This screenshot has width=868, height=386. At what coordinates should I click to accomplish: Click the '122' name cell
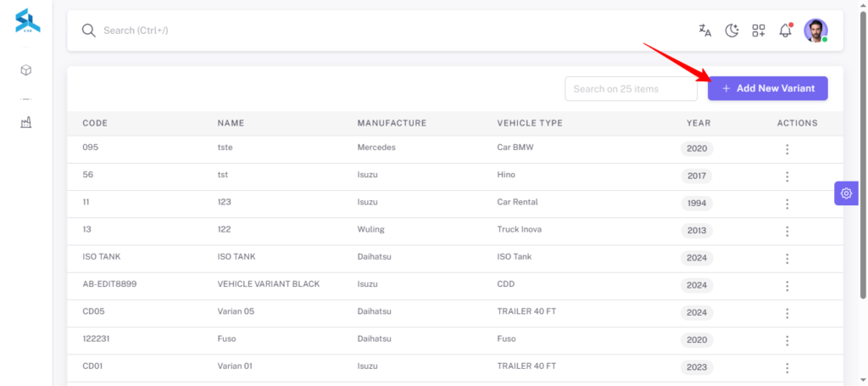click(x=224, y=229)
